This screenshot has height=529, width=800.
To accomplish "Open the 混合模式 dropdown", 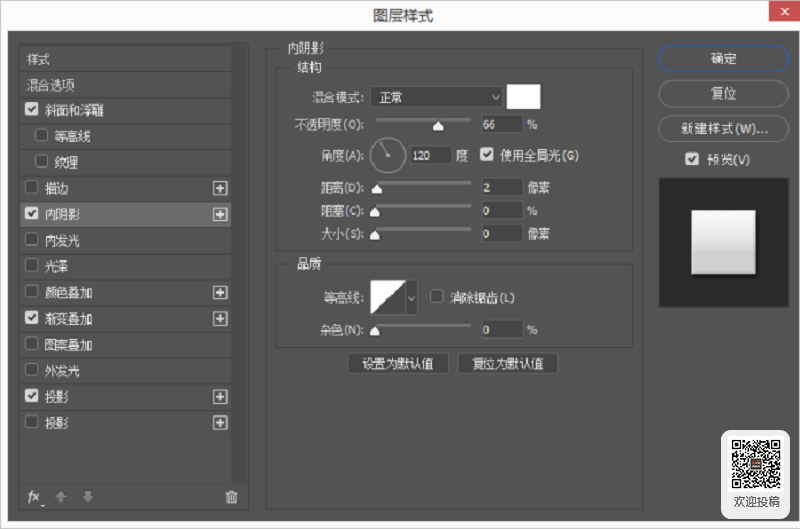I will 437,97.
